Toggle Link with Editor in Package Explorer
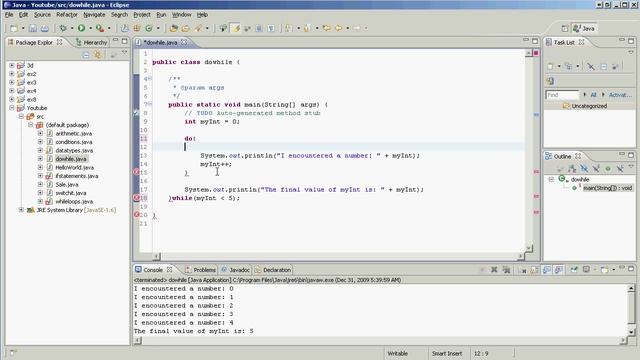The image size is (640, 360). [x=98, y=55]
